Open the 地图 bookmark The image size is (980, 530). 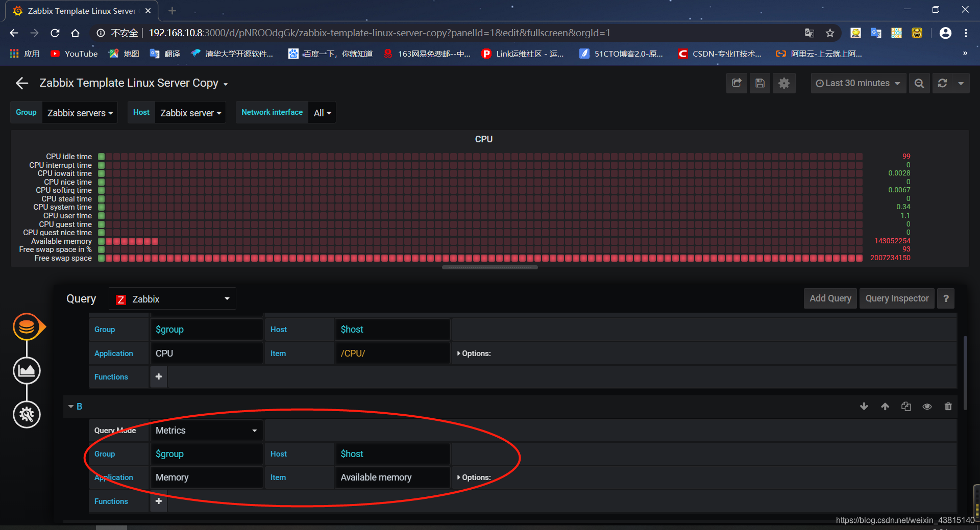124,54
